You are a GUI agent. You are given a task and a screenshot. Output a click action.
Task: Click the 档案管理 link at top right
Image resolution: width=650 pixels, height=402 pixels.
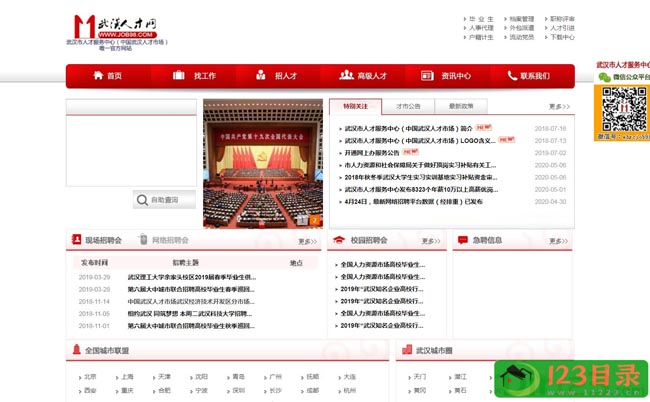click(x=520, y=19)
